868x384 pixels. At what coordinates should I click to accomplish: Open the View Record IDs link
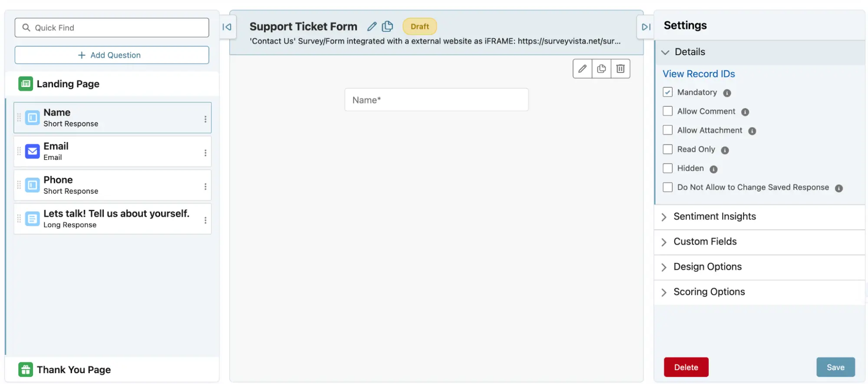click(x=698, y=74)
